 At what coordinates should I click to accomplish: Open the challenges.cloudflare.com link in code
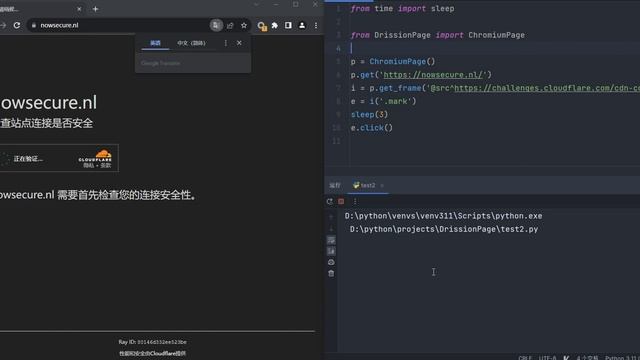click(547, 88)
